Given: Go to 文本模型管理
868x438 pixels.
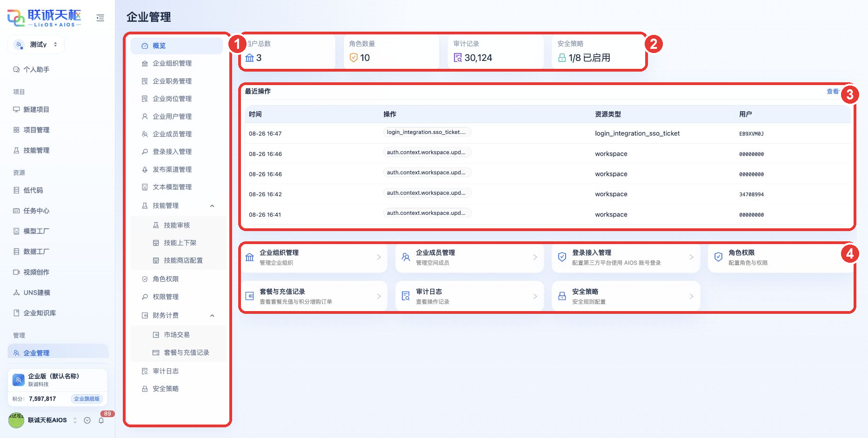Looking at the screenshot, I should (176, 187).
